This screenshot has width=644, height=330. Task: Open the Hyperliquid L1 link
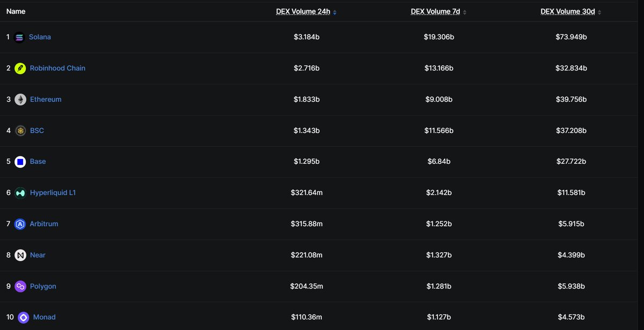coord(53,192)
